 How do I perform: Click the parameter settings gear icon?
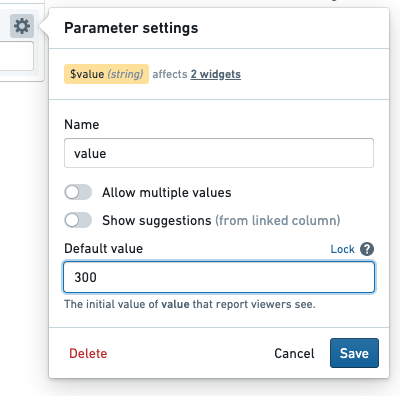22,26
